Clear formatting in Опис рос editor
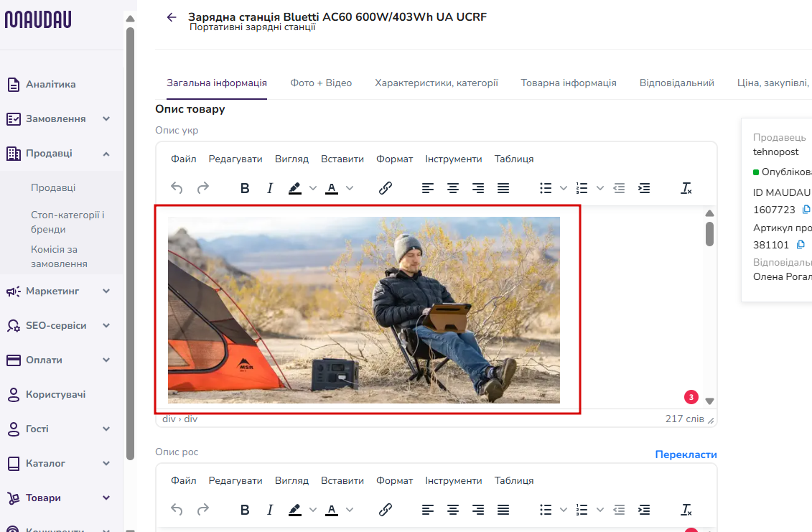Viewport: 812px width, 532px height. click(x=686, y=510)
